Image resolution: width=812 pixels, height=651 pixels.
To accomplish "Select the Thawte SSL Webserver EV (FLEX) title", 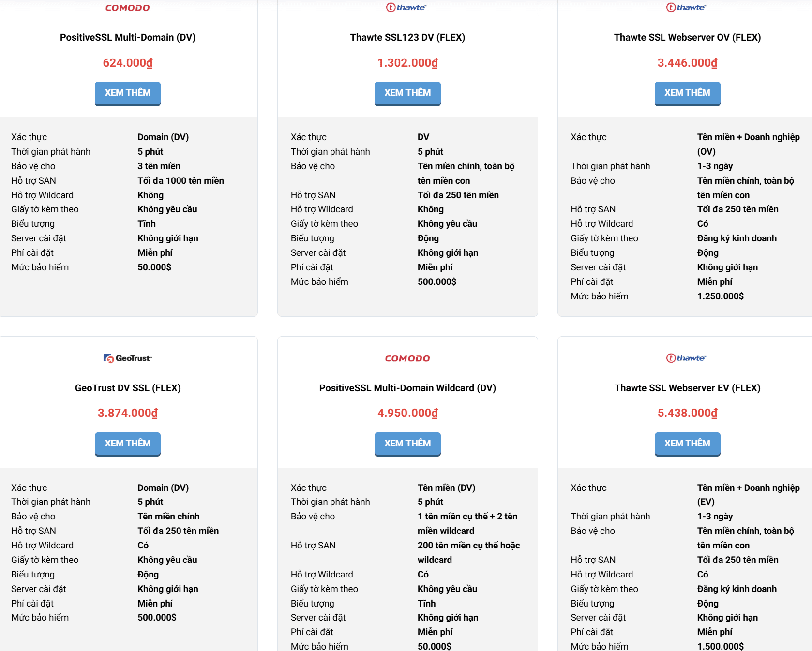I will tap(687, 388).
